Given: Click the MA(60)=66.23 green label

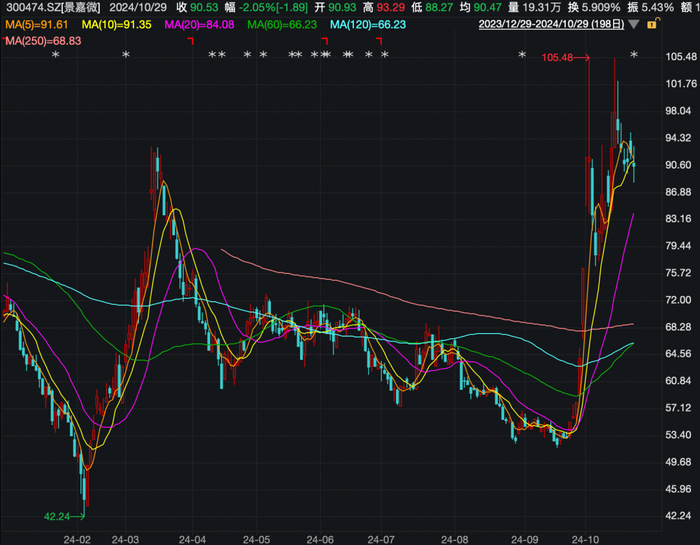Looking at the screenshot, I should point(283,24).
